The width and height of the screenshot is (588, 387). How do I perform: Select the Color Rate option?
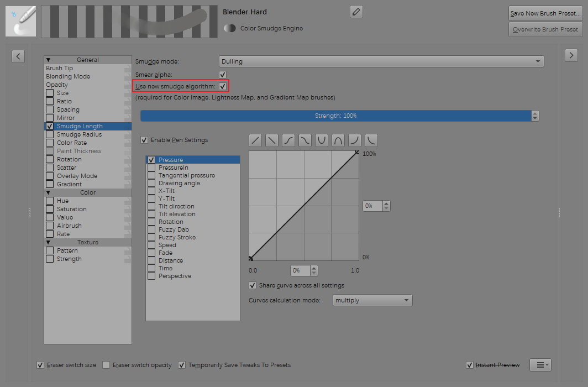coord(88,143)
